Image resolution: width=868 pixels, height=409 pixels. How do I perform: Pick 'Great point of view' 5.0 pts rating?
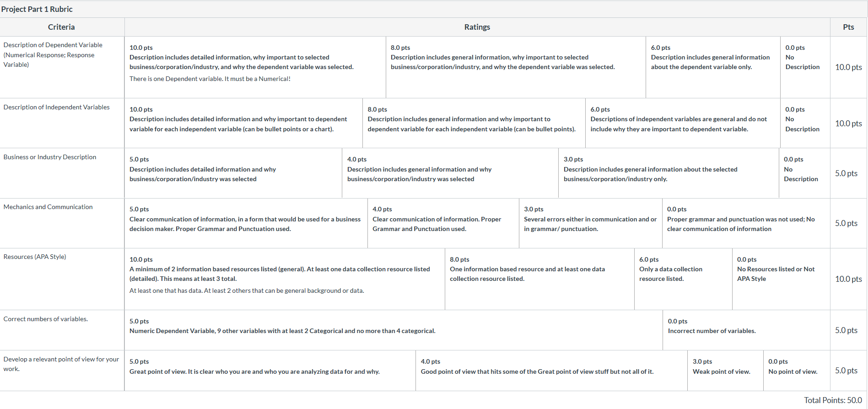pos(270,371)
